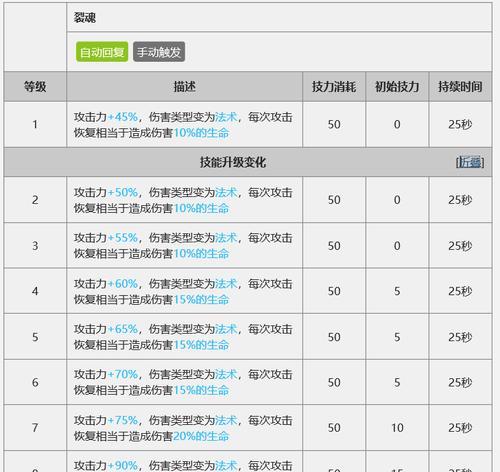Click the 技能升级变化 section header text
The image size is (500, 472).
point(233,162)
